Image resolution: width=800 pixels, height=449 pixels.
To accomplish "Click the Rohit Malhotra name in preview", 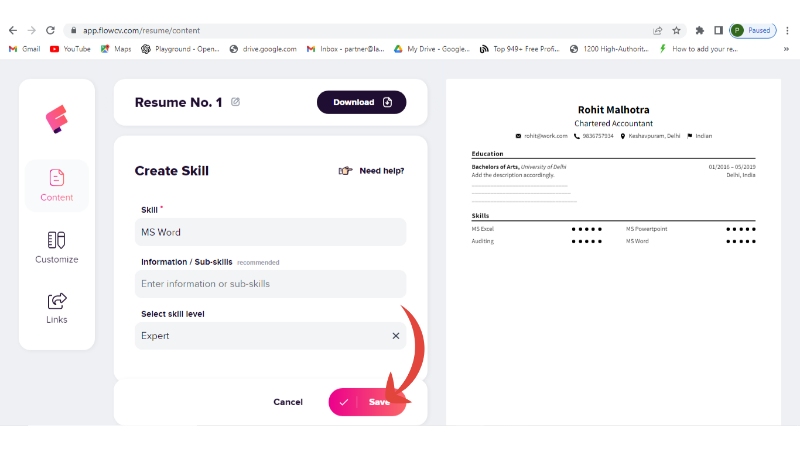I will (x=612, y=110).
